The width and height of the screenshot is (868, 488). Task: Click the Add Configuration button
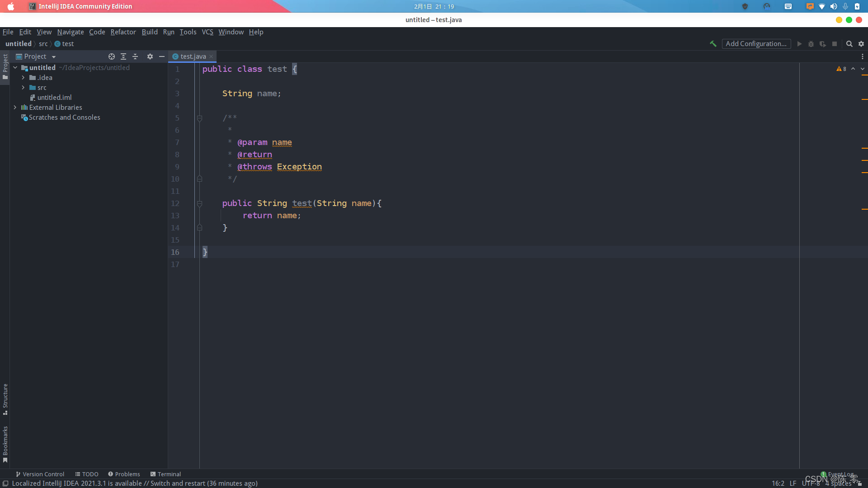(x=756, y=44)
